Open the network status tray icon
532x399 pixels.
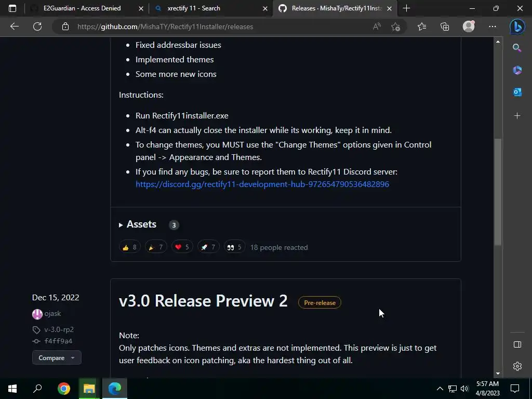(453, 389)
